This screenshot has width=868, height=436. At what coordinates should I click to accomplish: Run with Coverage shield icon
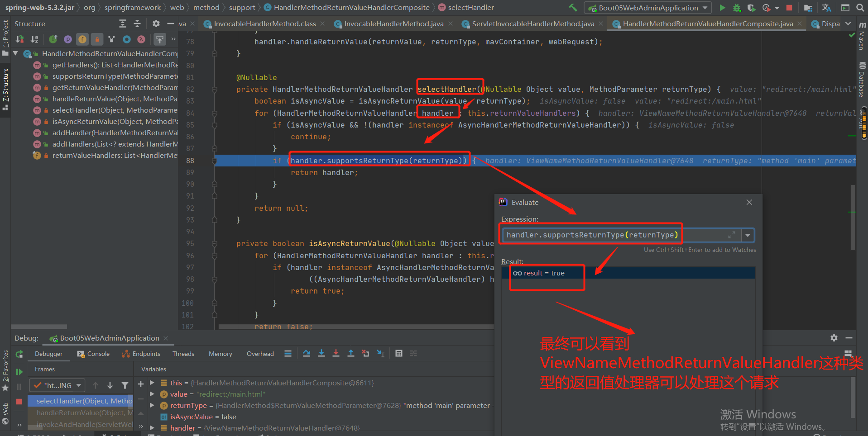pyautogui.click(x=751, y=8)
